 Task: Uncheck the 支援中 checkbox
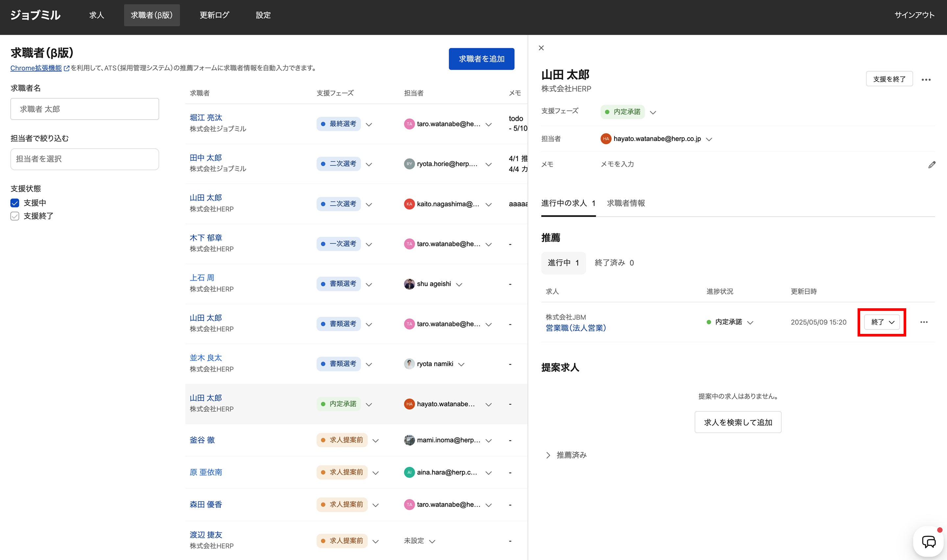click(x=15, y=203)
